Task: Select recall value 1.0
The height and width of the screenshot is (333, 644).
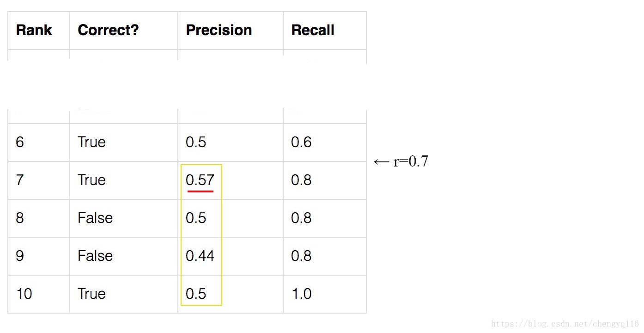Action: click(301, 294)
